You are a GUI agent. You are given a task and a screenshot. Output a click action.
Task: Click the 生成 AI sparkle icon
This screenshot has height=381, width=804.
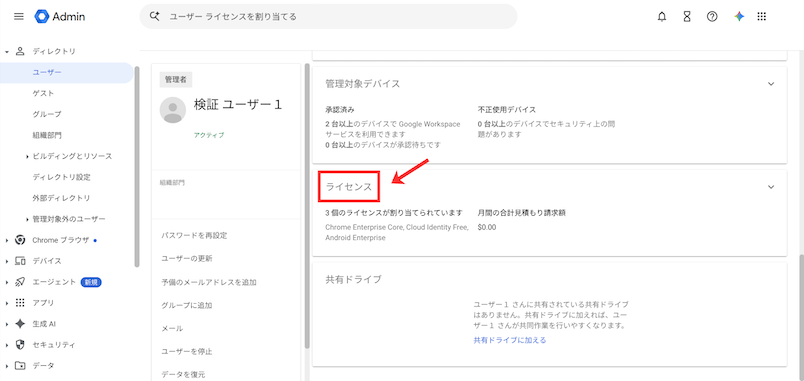point(20,324)
